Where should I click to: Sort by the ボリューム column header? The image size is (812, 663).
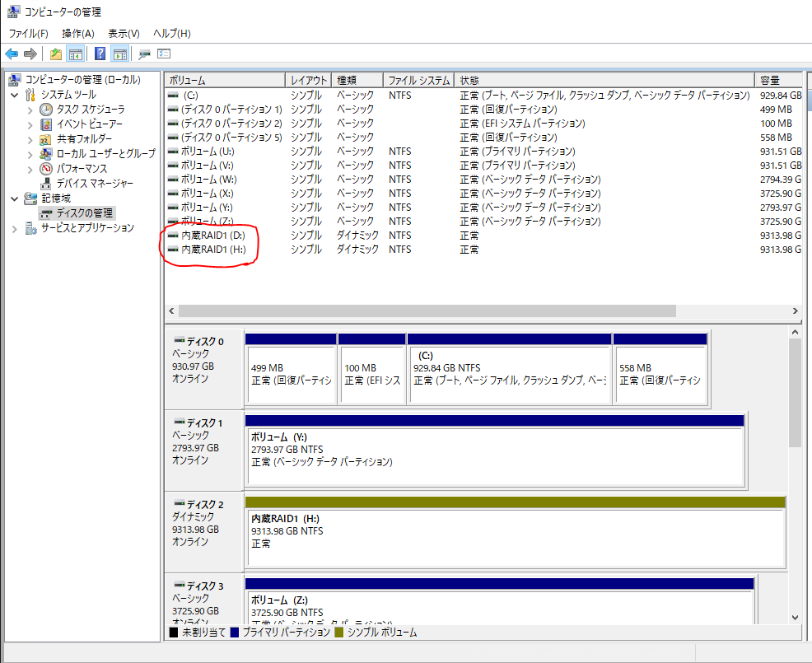(226, 80)
